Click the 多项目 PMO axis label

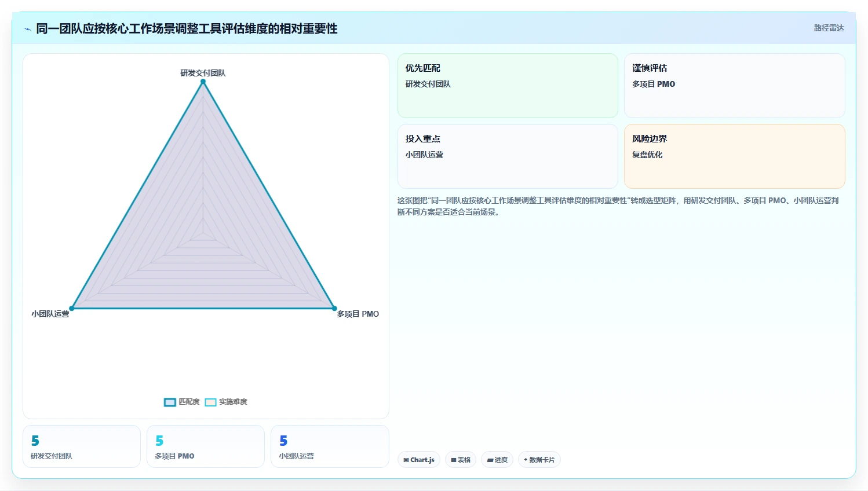(x=358, y=314)
